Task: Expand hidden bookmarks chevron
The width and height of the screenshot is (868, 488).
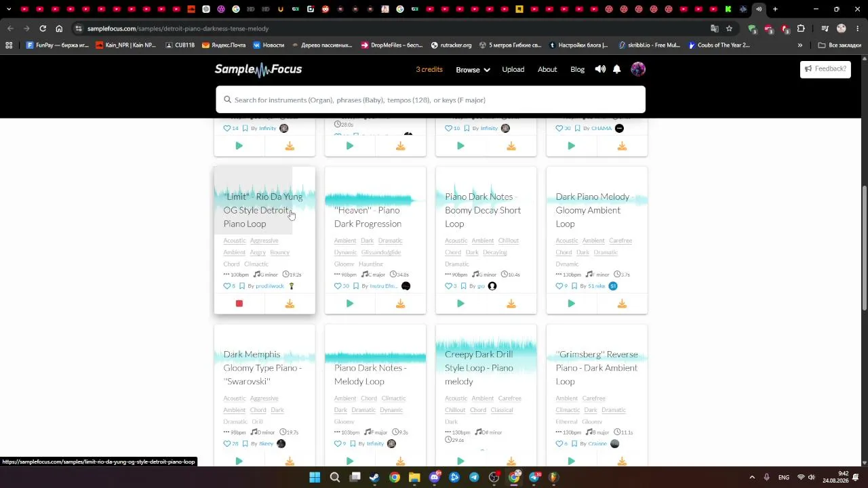Action: point(800,45)
